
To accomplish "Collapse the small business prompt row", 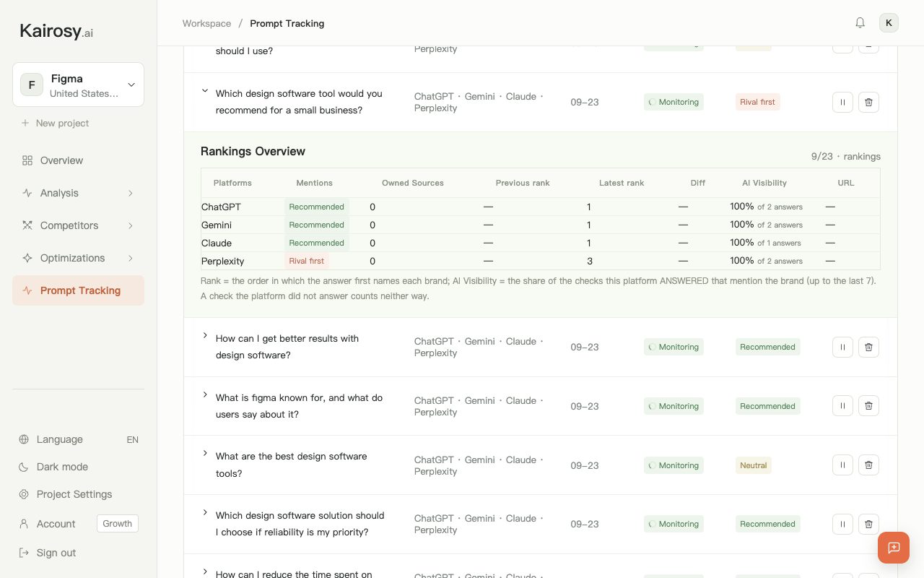I will 205,91.
